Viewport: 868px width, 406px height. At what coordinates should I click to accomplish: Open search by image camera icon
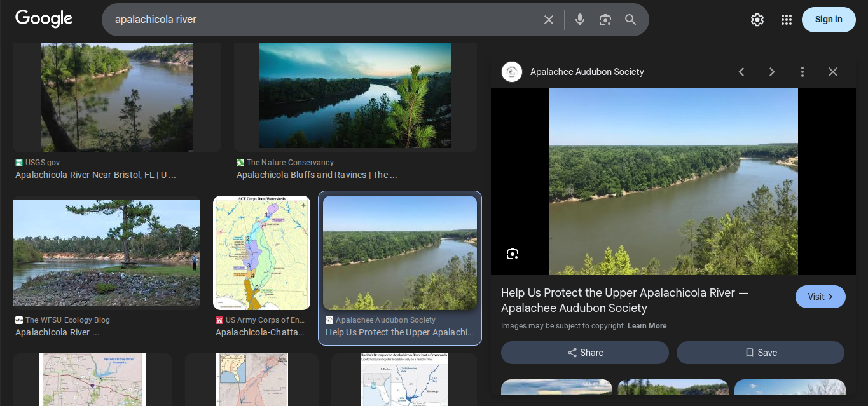tap(605, 20)
